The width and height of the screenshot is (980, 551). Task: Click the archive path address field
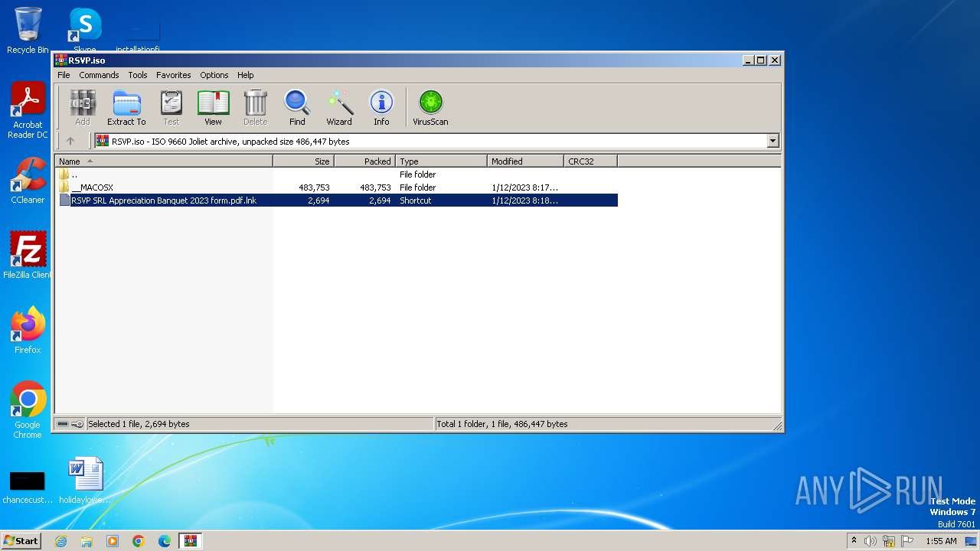[x=430, y=141]
